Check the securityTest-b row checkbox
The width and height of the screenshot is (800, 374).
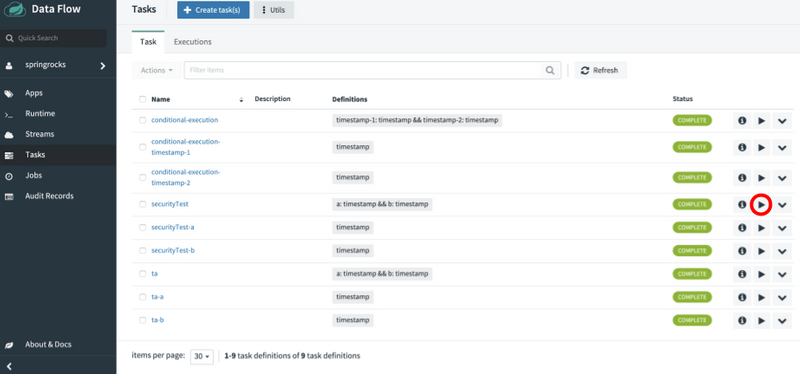click(x=142, y=251)
